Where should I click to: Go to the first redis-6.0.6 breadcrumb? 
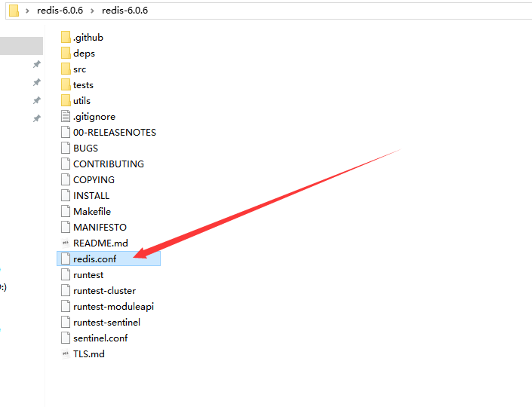click(x=60, y=11)
